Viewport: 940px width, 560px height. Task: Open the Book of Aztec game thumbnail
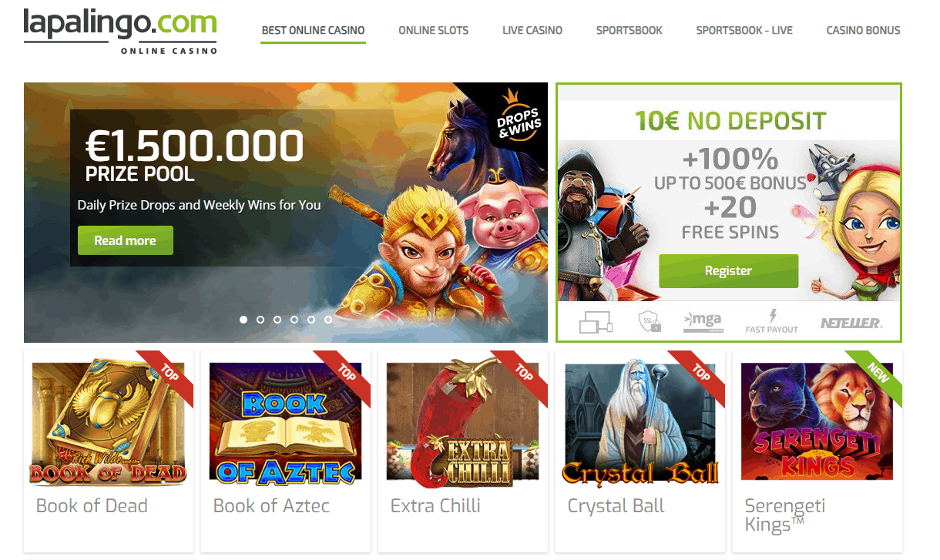tap(286, 423)
